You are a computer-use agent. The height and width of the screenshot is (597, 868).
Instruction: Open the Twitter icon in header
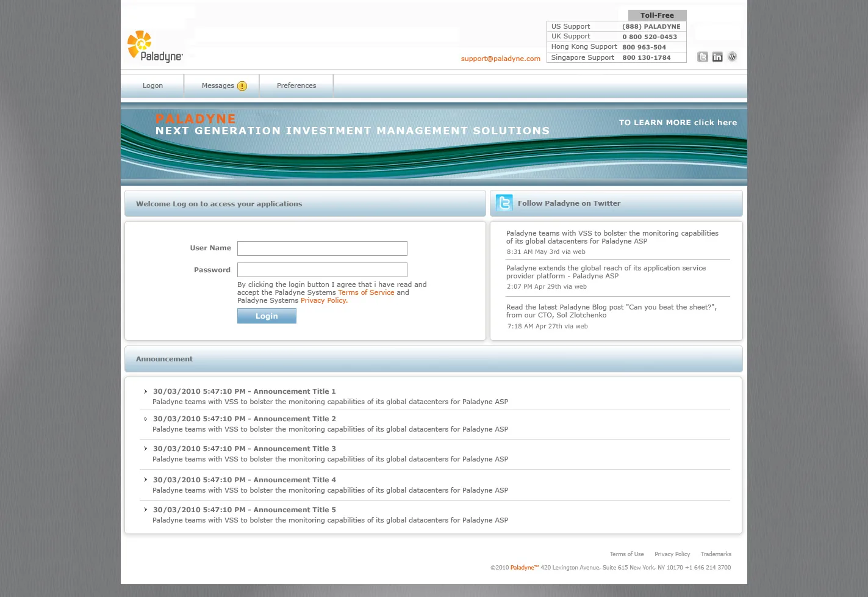[703, 57]
